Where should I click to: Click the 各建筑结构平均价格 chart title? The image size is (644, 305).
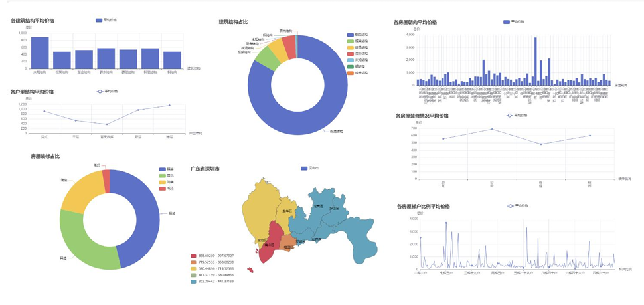click(33, 20)
